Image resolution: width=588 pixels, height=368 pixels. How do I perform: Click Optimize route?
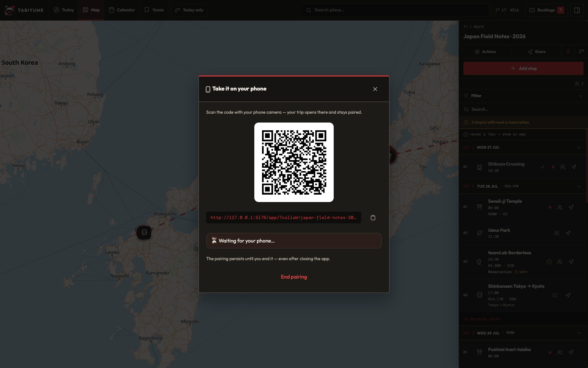482,319
